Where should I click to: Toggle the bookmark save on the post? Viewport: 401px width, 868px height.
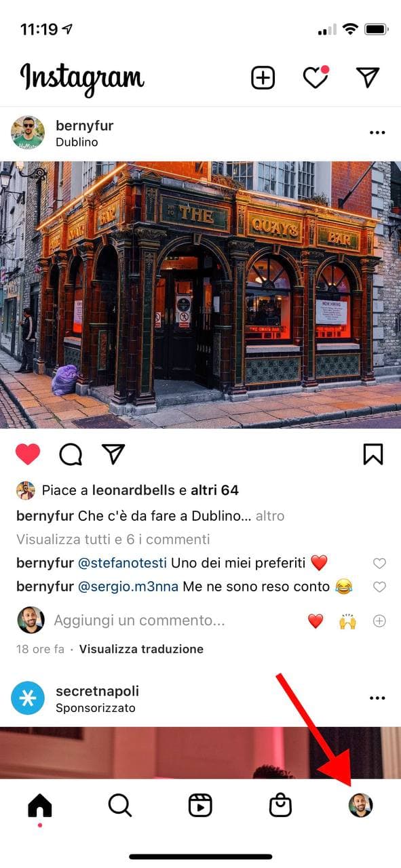(373, 454)
